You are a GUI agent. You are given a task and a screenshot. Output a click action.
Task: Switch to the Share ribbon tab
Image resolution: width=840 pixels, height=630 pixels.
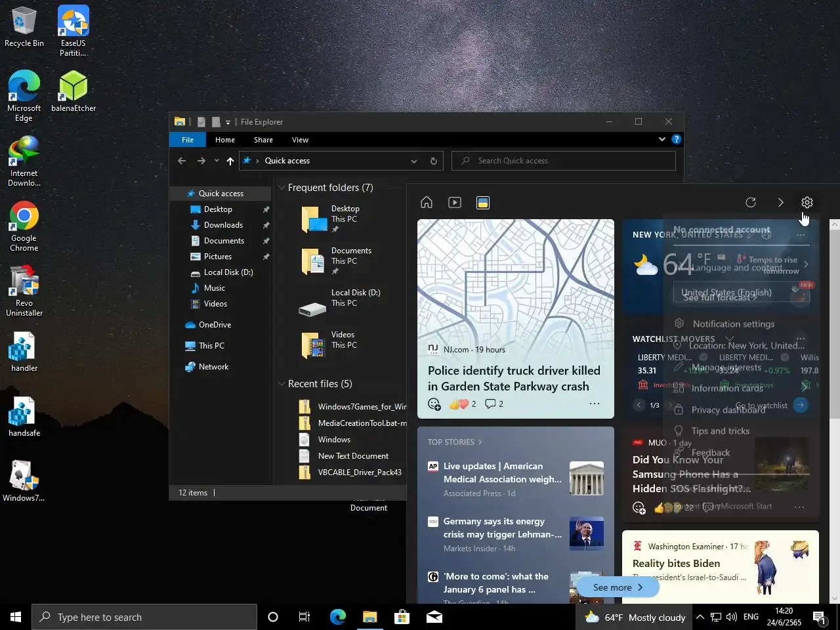[263, 140]
